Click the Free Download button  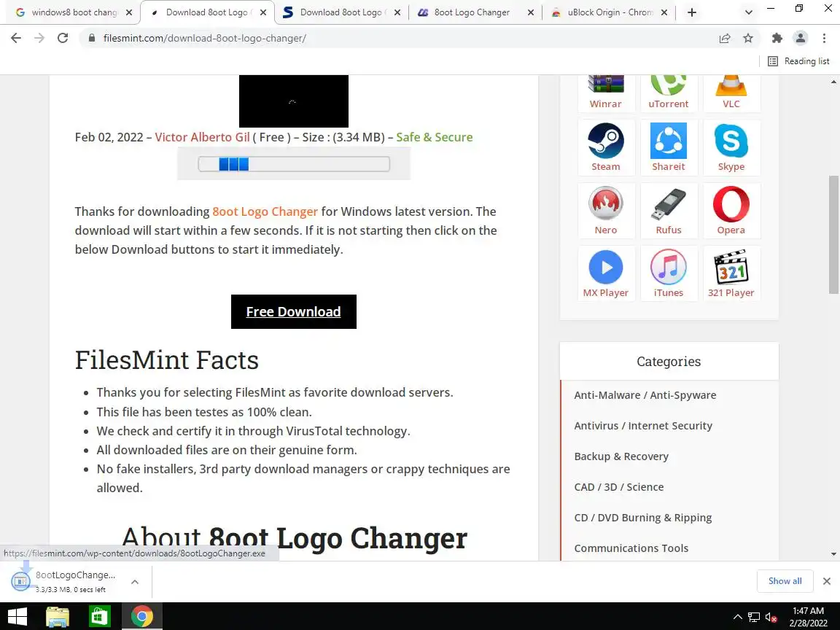tap(294, 312)
